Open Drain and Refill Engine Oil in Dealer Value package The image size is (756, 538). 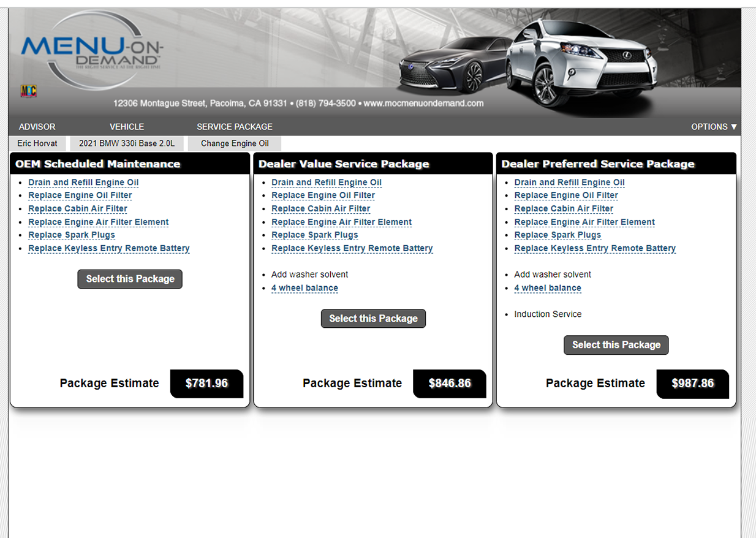[327, 183]
